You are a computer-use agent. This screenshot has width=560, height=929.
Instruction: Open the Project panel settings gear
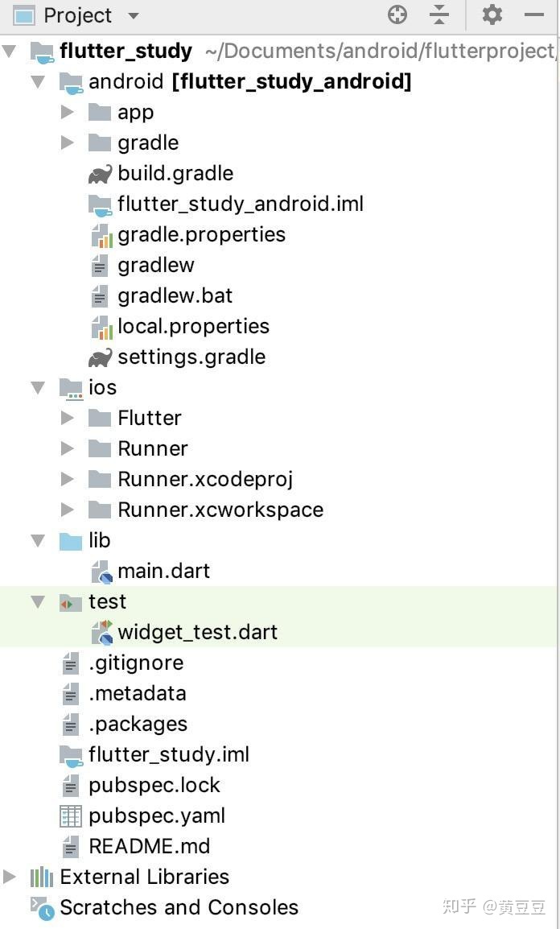pyautogui.click(x=492, y=14)
